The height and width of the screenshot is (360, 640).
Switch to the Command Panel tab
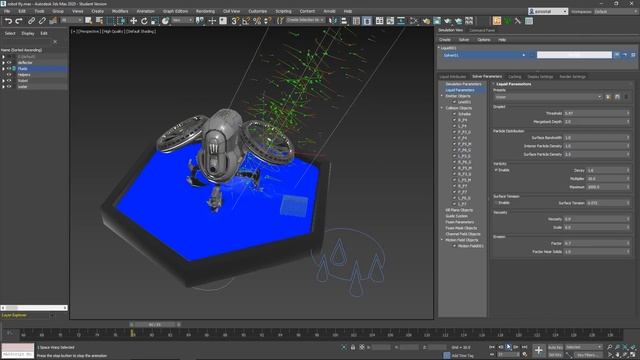482,30
